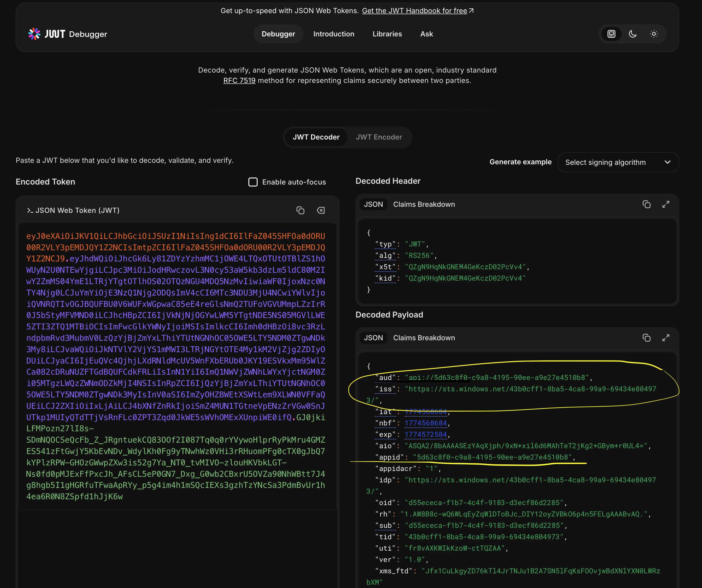Switch to JWT Encoder mode

(x=379, y=137)
